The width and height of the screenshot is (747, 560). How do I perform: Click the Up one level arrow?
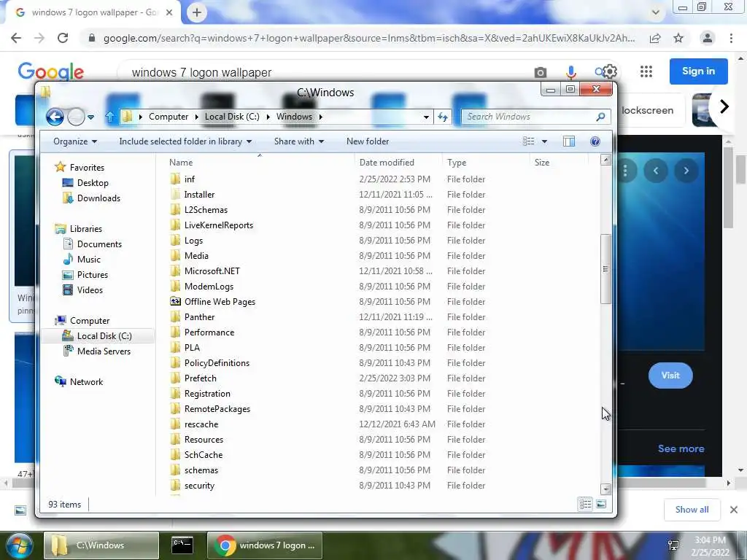pos(109,117)
